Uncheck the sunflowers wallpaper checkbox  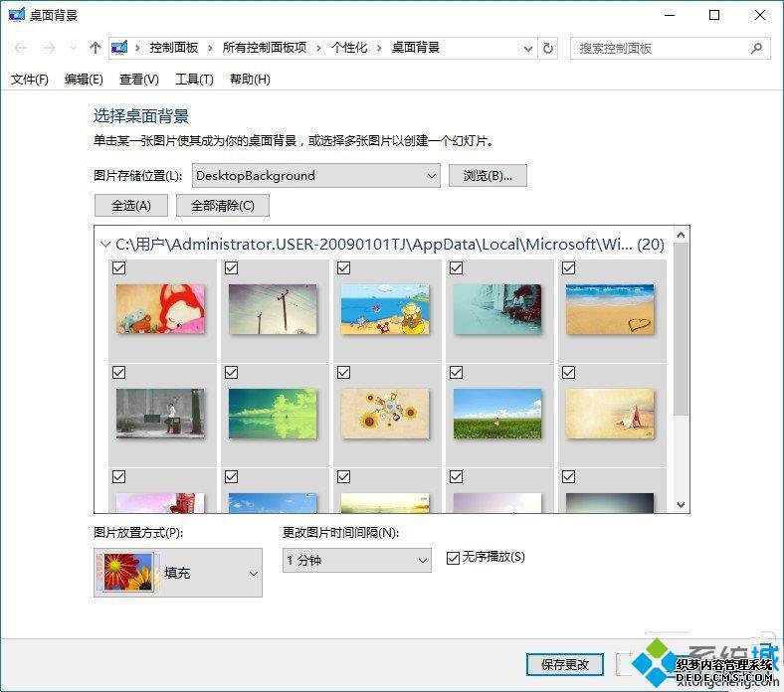(344, 373)
